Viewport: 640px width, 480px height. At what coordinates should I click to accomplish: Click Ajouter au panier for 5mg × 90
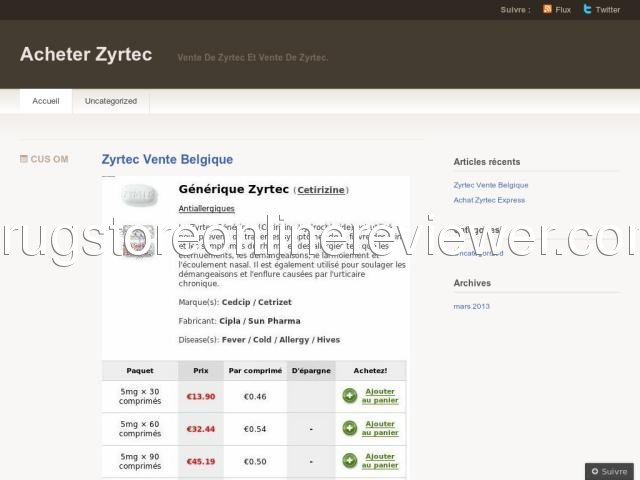380,461
